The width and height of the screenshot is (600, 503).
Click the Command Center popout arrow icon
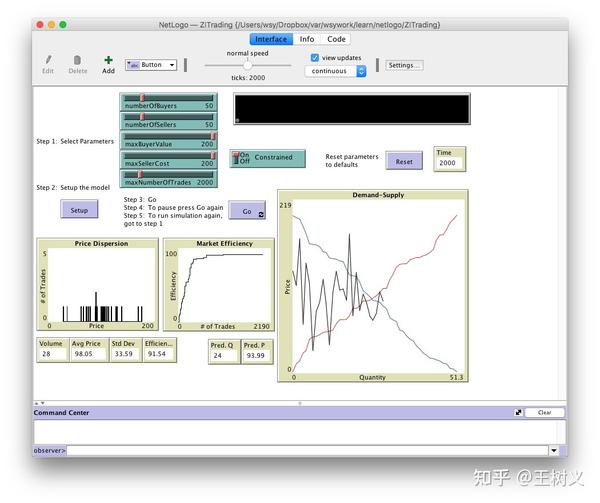coord(518,412)
